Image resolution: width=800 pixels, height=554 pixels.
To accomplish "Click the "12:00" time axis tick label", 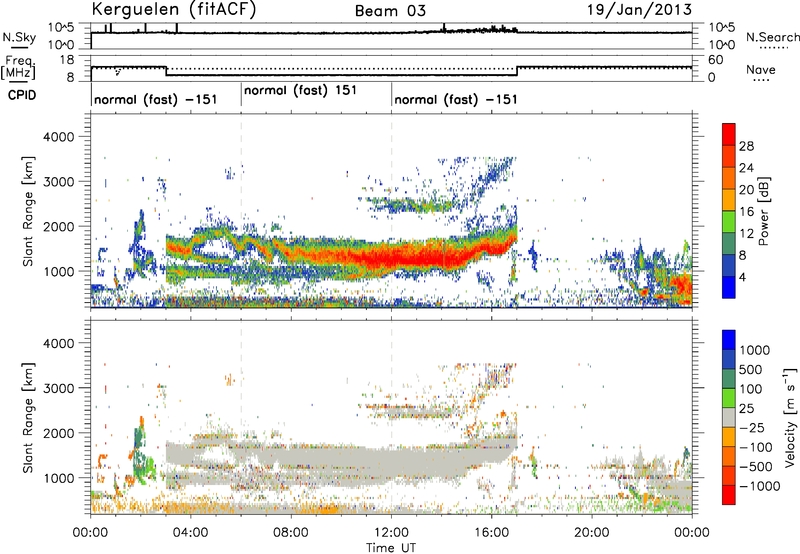I will 391,533.
